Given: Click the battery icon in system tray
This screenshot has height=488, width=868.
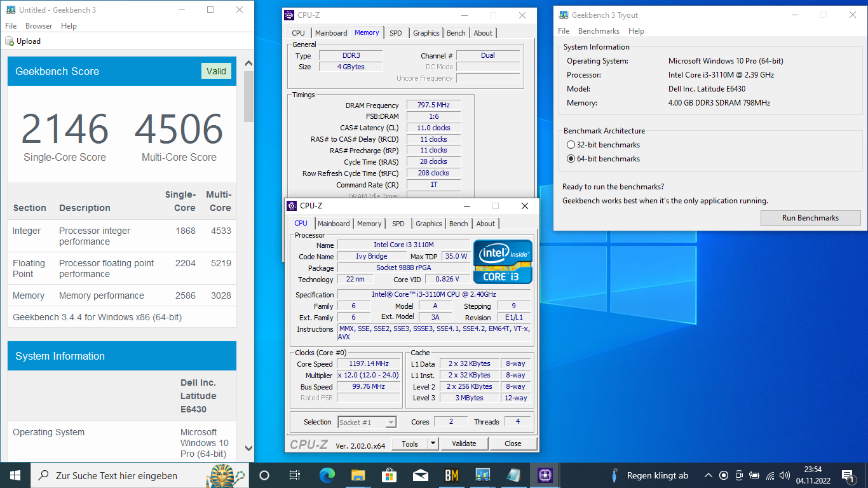Looking at the screenshot, I should (754, 475).
